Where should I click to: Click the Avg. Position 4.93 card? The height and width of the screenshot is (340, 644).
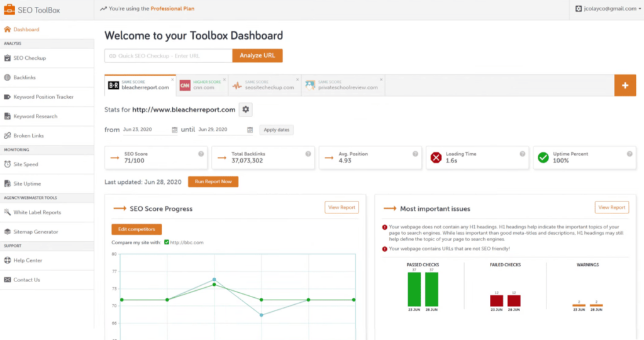point(370,157)
